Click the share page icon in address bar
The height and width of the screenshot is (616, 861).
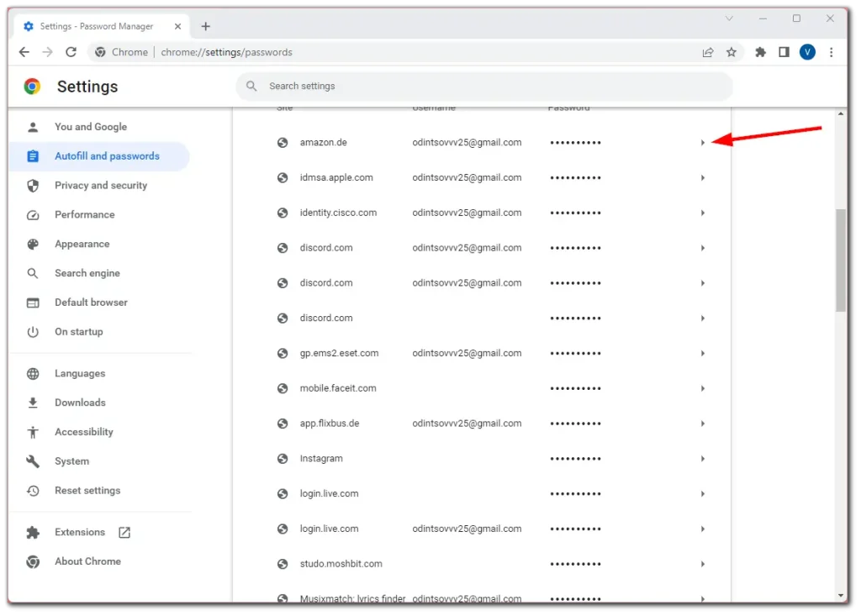coord(708,52)
